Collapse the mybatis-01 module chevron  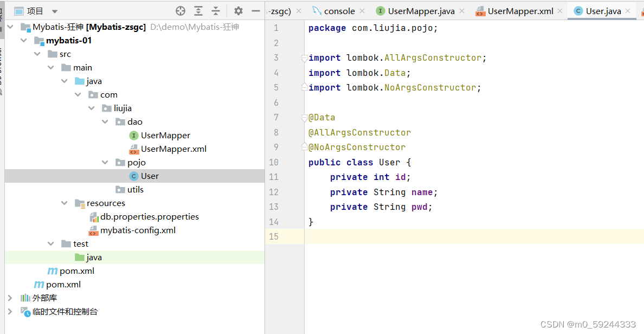[24, 41]
